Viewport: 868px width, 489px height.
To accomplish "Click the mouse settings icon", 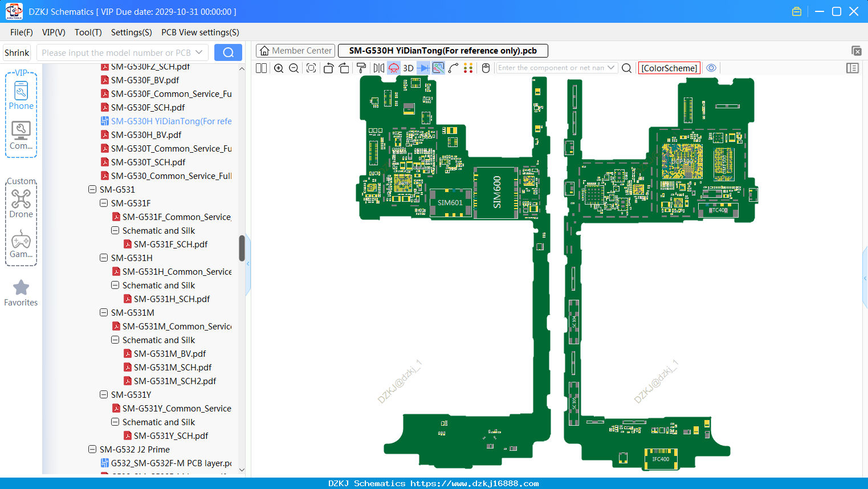I will 486,68.
